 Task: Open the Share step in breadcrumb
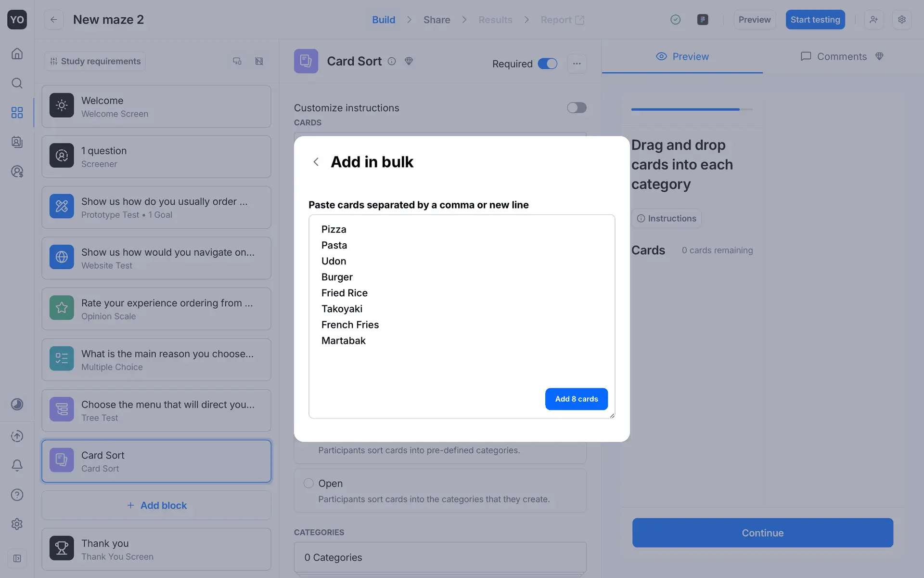436,20
